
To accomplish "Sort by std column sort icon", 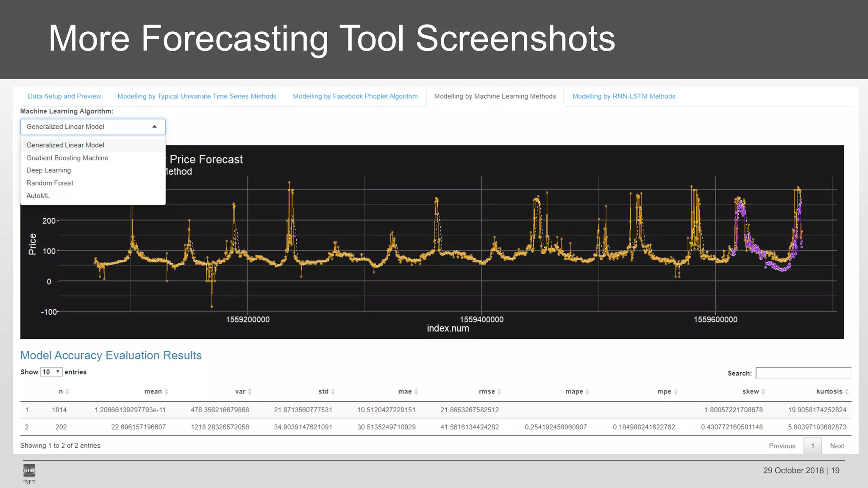I will tap(333, 392).
